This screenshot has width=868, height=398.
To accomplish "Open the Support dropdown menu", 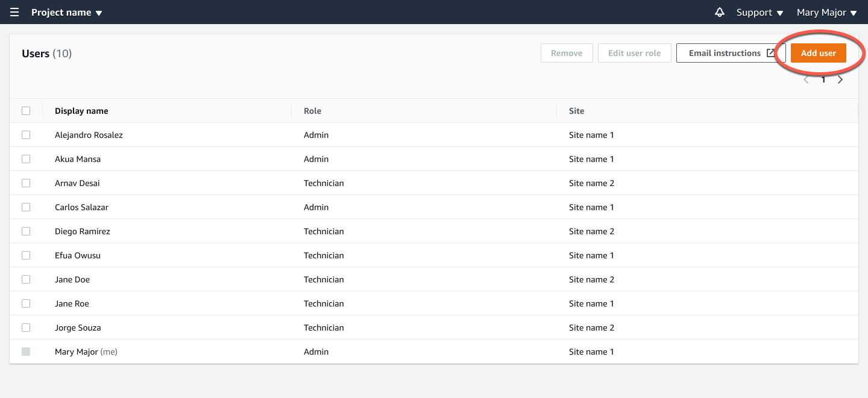I will (759, 12).
